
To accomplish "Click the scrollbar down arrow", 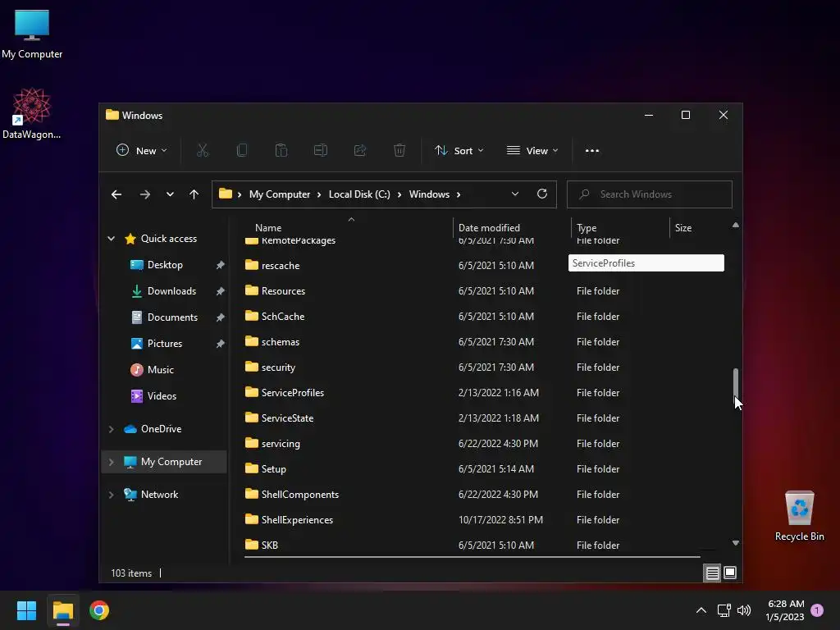I will point(736,543).
